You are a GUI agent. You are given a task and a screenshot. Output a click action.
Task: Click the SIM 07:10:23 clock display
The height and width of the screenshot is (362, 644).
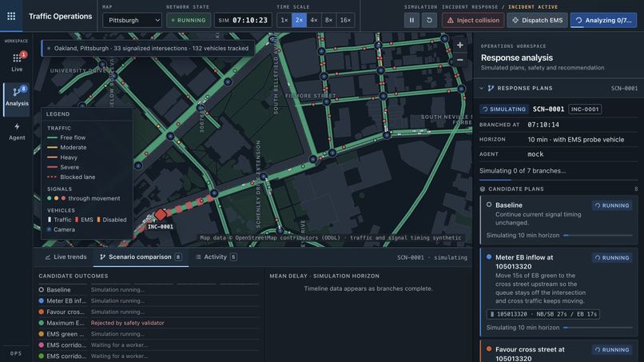coord(243,20)
